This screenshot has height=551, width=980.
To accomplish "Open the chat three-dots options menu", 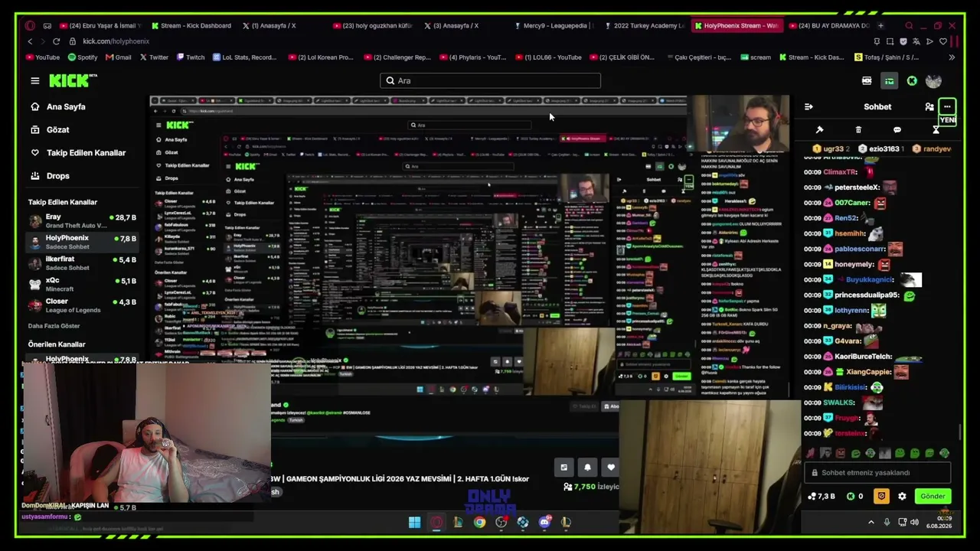I will tap(947, 107).
